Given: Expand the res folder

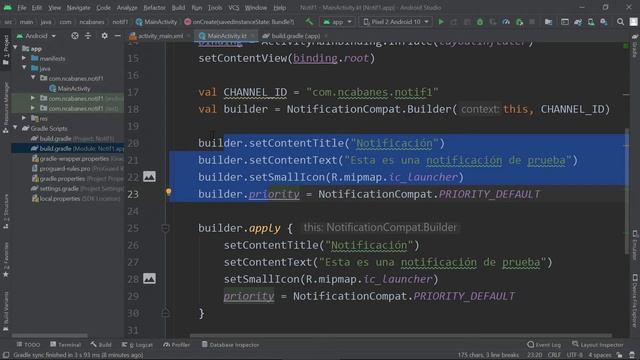Looking at the screenshot, I should click(24, 118).
